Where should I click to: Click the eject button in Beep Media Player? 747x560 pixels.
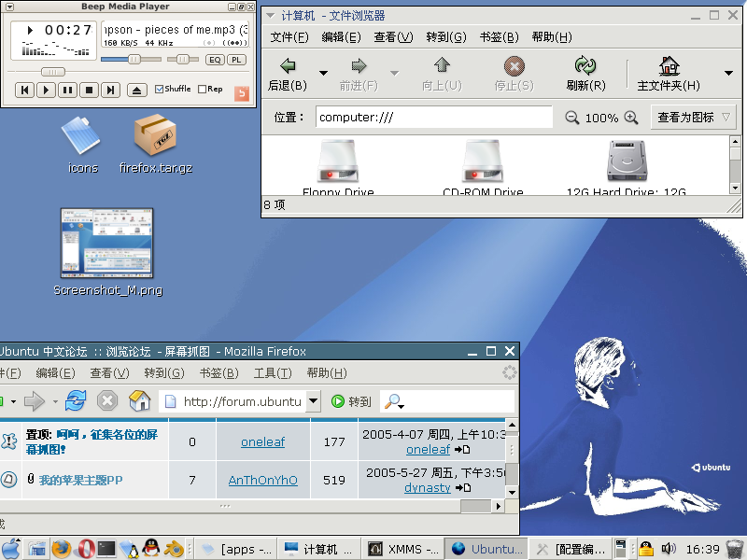136,90
